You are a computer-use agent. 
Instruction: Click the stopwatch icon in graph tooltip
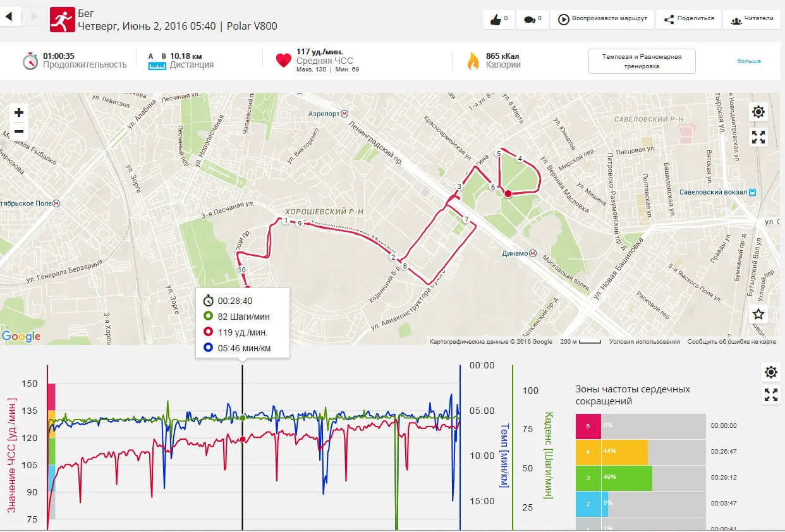pyautogui.click(x=208, y=301)
